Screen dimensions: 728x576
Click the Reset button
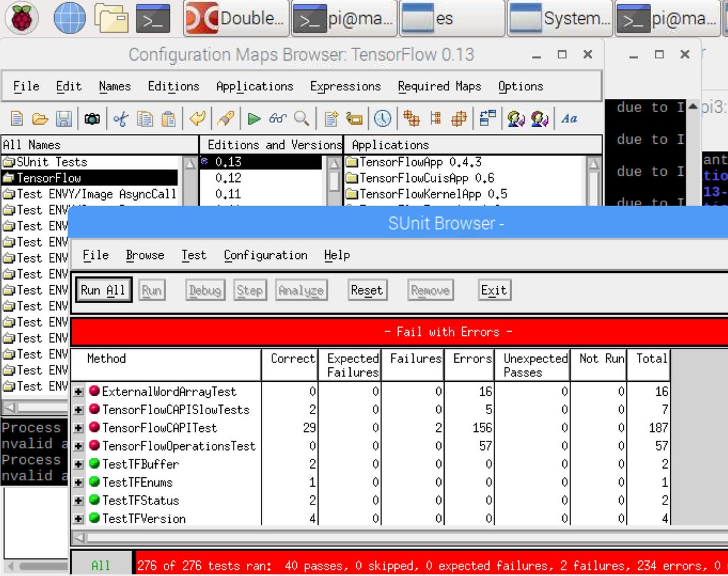pos(366,290)
